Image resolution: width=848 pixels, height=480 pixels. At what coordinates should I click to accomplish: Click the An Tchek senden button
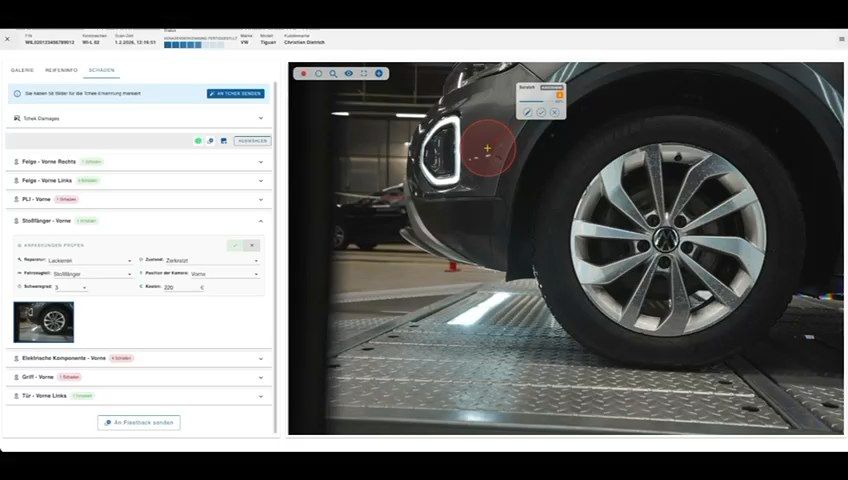click(x=235, y=94)
